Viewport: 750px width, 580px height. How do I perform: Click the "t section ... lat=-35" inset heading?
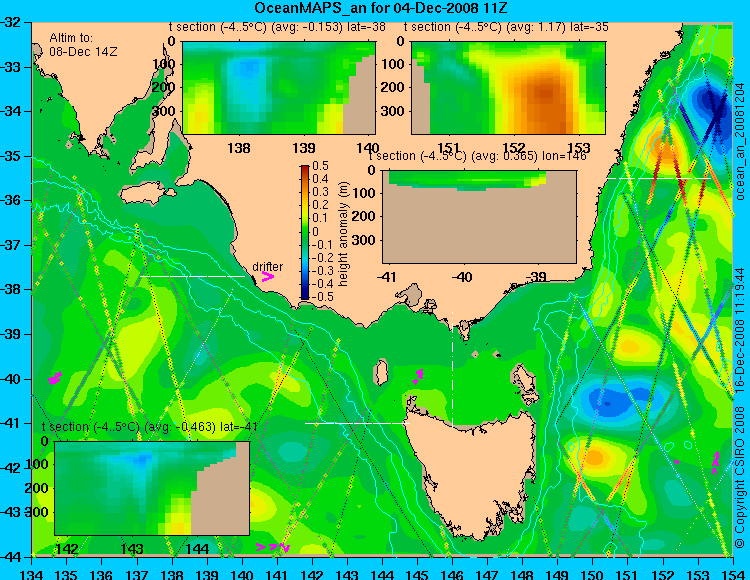506,27
